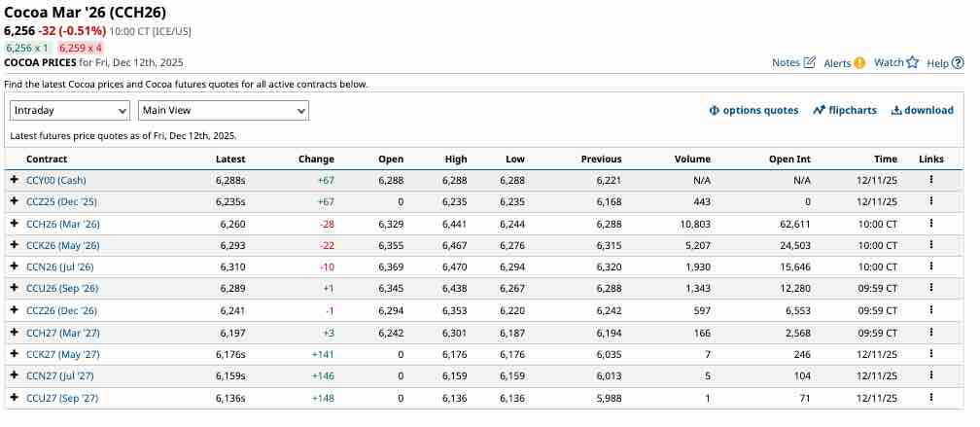Image resolution: width=980 pixels, height=427 pixels.
Task: Sort table by Volume column header
Action: (694, 159)
